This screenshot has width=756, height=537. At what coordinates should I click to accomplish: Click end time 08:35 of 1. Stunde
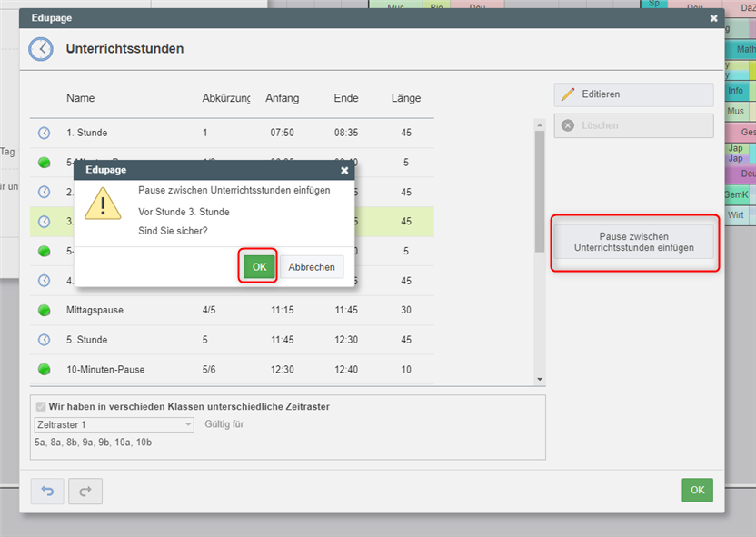pyautogui.click(x=346, y=133)
